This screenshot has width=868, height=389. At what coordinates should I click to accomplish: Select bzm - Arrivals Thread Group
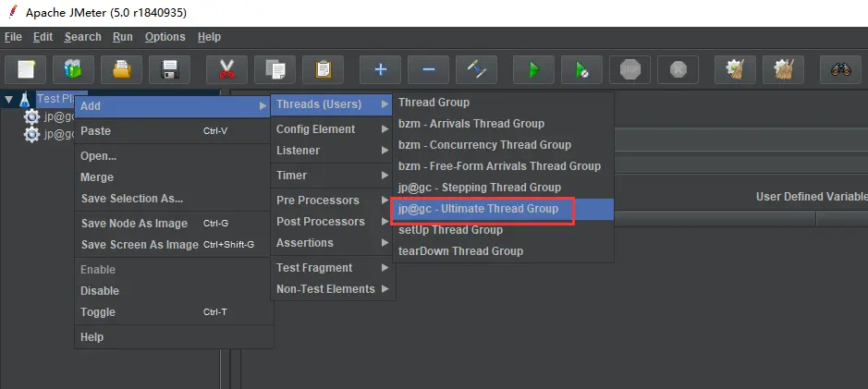pyautogui.click(x=503, y=124)
